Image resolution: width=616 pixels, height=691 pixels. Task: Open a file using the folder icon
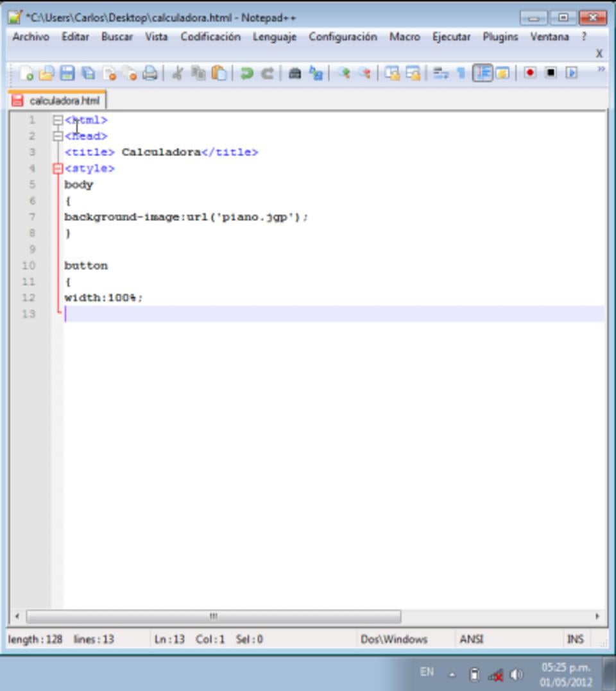coord(47,73)
